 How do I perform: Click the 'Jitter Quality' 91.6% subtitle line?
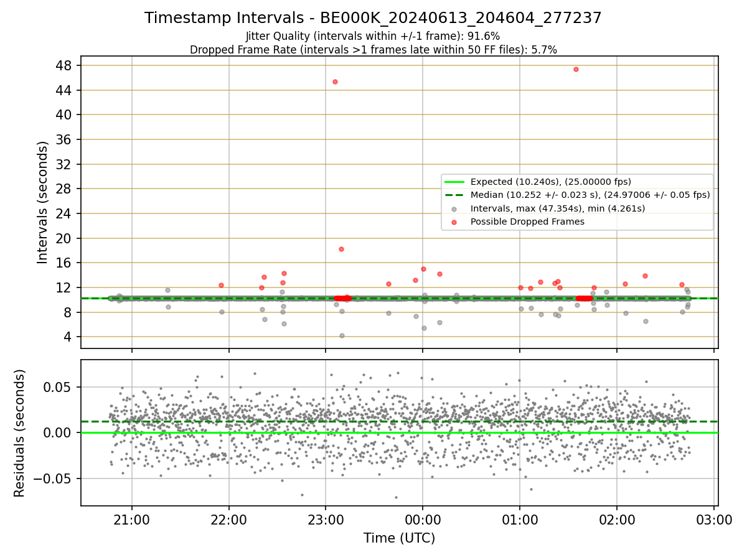click(x=373, y=36)
